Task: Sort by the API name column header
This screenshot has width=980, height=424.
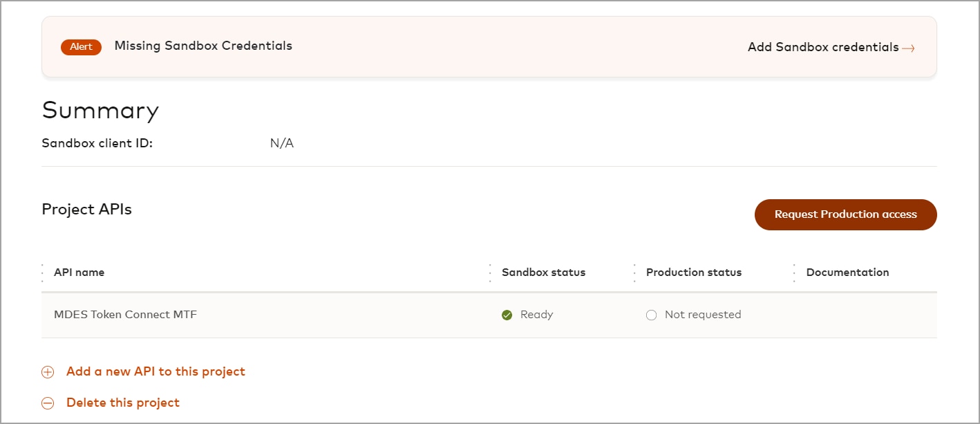Action: click(x=79, y=273)
